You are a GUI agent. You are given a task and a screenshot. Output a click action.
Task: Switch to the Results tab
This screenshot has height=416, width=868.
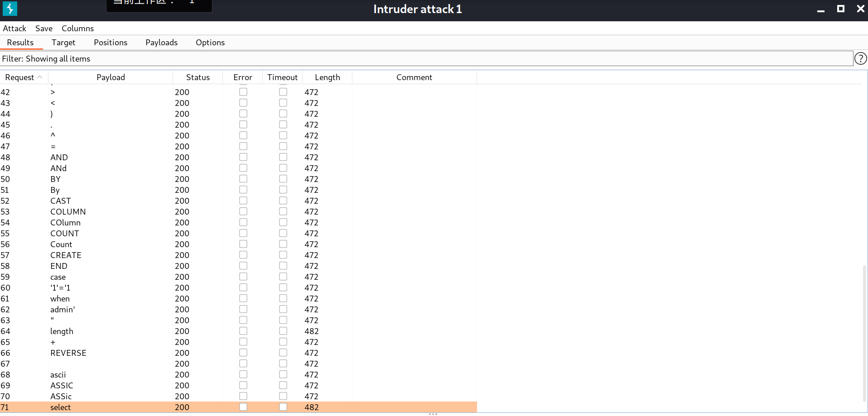pyautogui.click(x=20, y=43)
